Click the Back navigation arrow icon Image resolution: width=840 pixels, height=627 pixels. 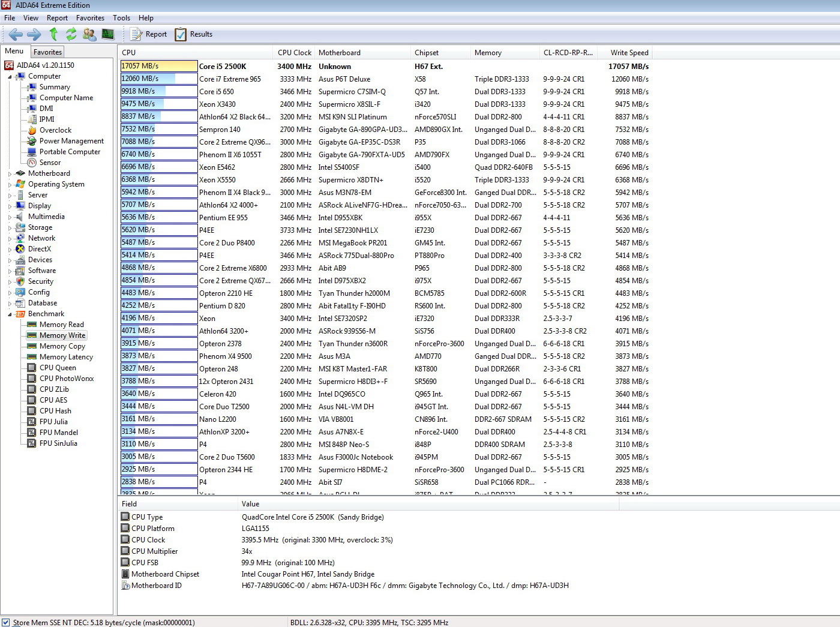16,34
